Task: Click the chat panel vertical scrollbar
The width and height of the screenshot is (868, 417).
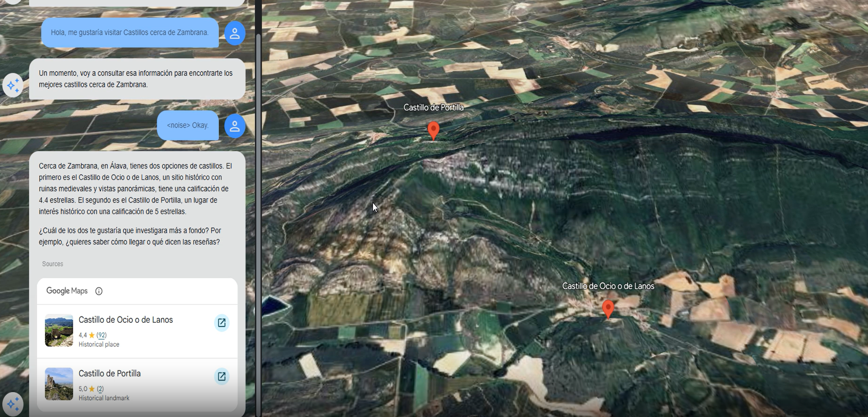Action: coord(258,208)
